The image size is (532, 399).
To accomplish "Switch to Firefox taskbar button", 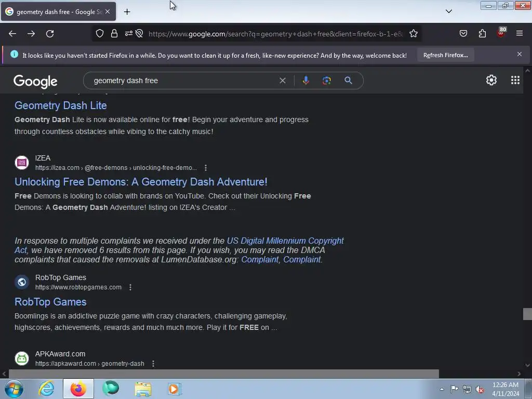I will [78, 389].
